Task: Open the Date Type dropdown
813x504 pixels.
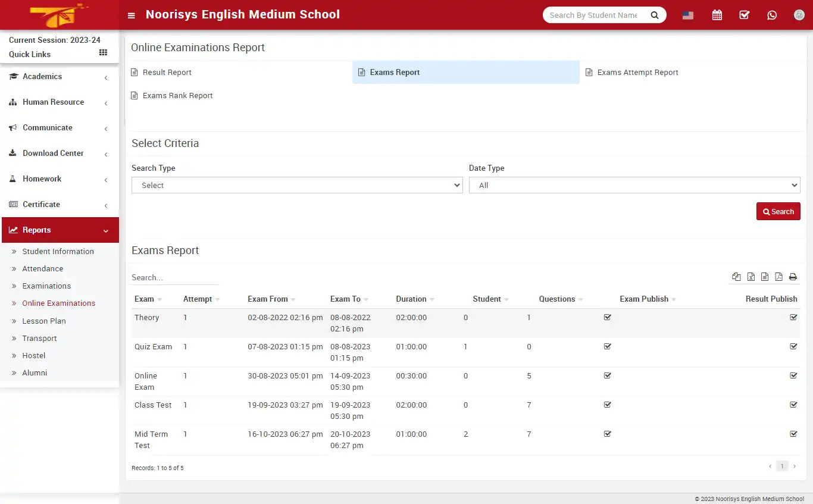Action: [x=634, y=185]
